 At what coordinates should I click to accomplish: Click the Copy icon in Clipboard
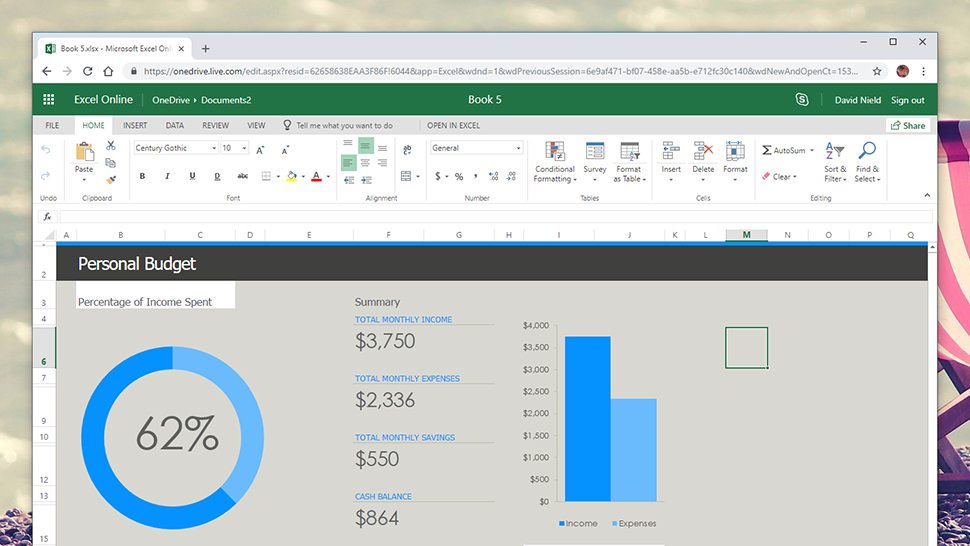coord(111,163)
